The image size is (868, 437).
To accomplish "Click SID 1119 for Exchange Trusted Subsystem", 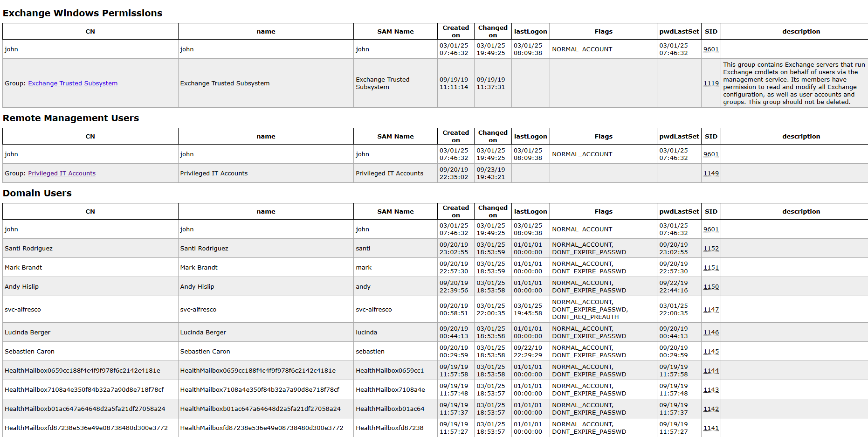I will tap(711, 83).
